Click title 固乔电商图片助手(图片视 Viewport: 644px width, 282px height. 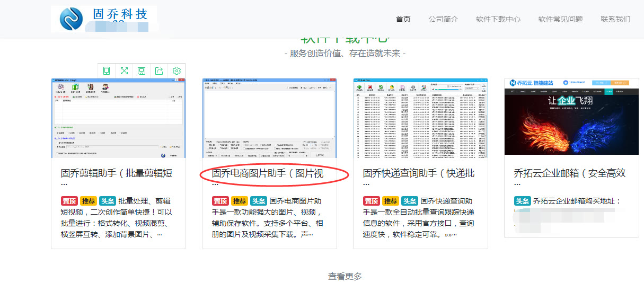268,173
